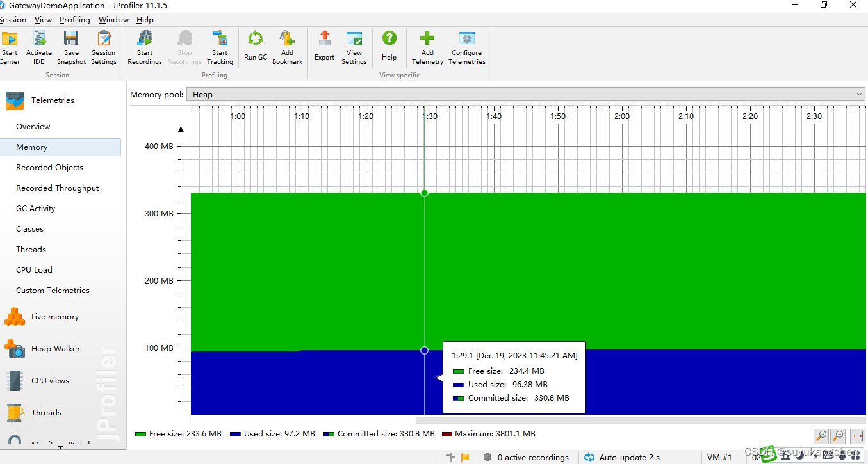This screenshot has width=868, height=464.
Task: Open Session Settings
Action: tap(104, 48)
